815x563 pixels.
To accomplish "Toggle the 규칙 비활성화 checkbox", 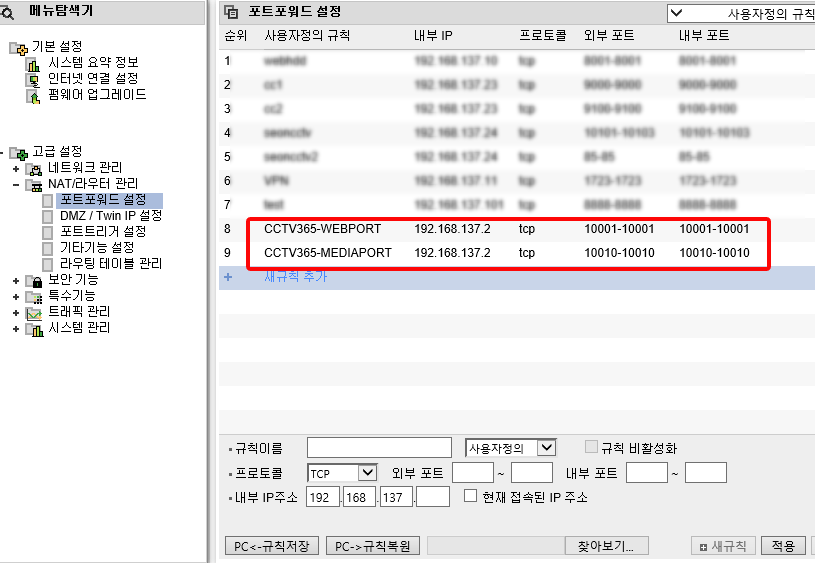I will [591, 448].
